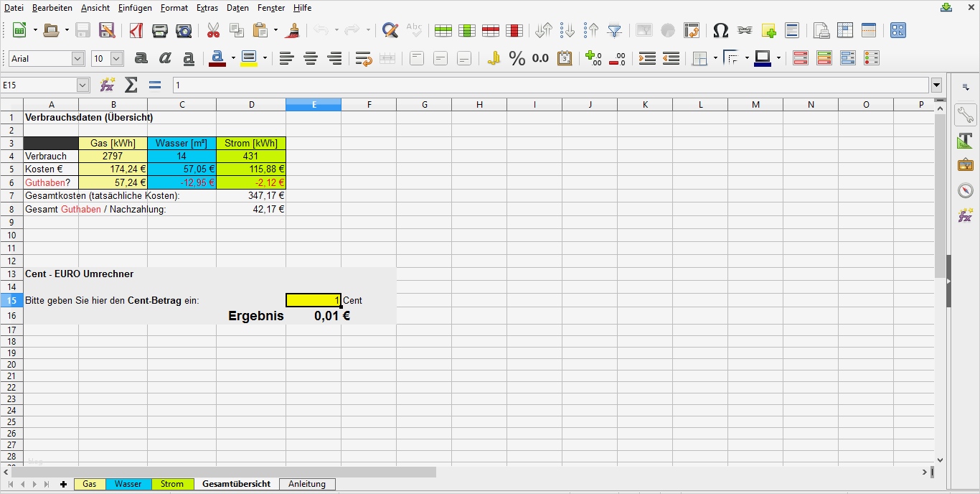This screenshot has height=494, width=980.
Task: Toggle italic formatting
Action: click(165, 58)
